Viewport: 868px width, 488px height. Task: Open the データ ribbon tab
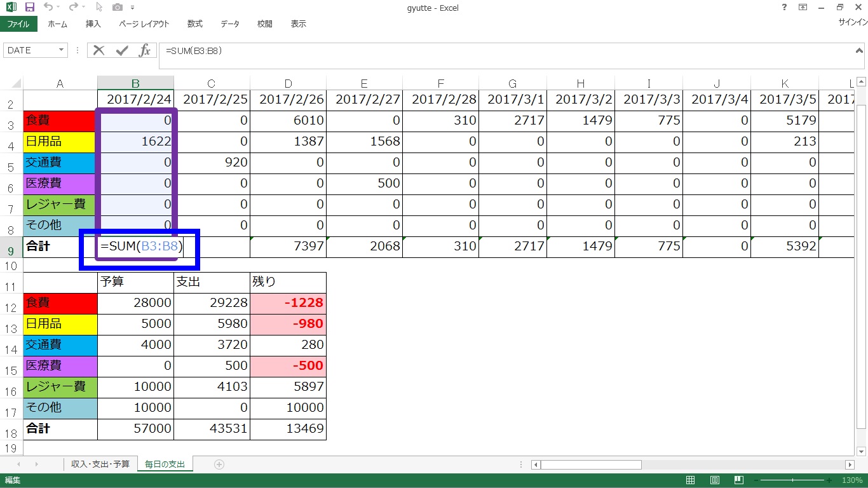pyautogui.click(x=230, y=24)
